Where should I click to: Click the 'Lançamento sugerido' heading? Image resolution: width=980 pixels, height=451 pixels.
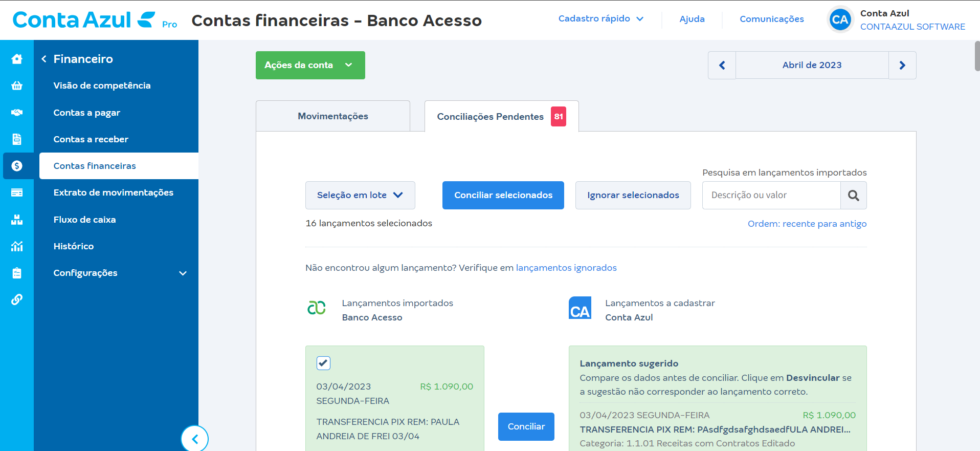pyautogui.click(x=629, y=363)
